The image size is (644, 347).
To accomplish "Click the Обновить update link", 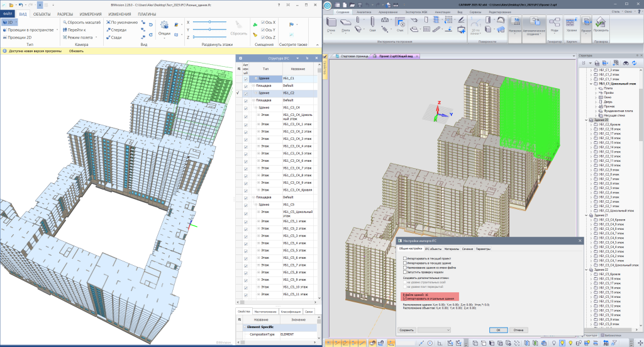I will point(76,51).
